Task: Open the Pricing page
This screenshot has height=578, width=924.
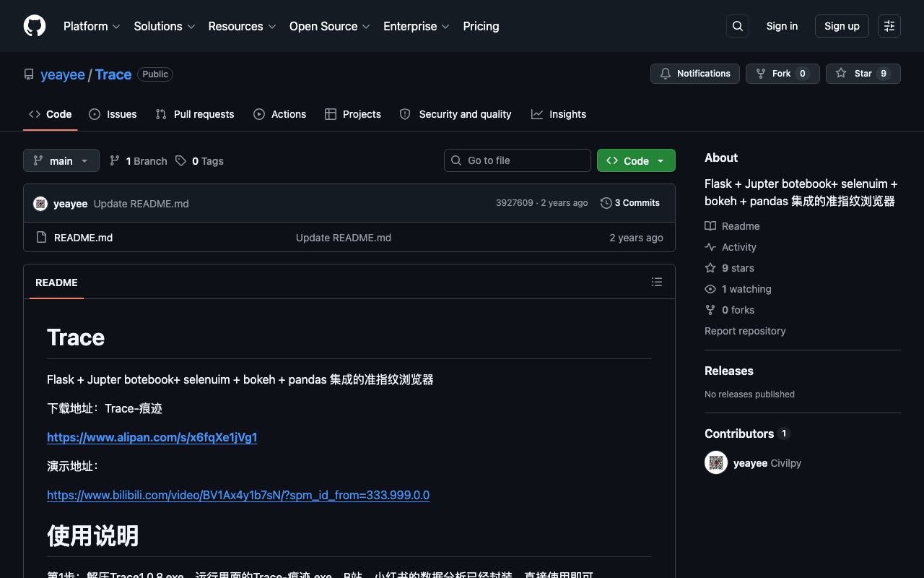Action: [481, 26]
